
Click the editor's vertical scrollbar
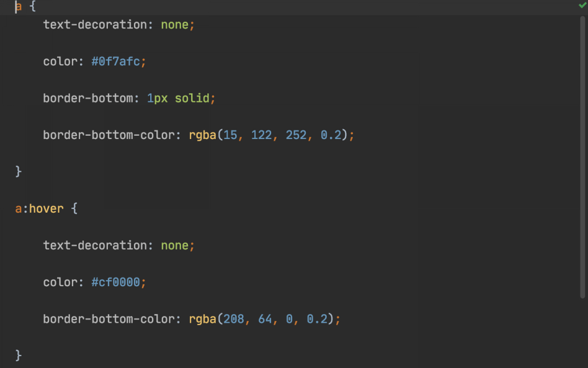[583, 157]
